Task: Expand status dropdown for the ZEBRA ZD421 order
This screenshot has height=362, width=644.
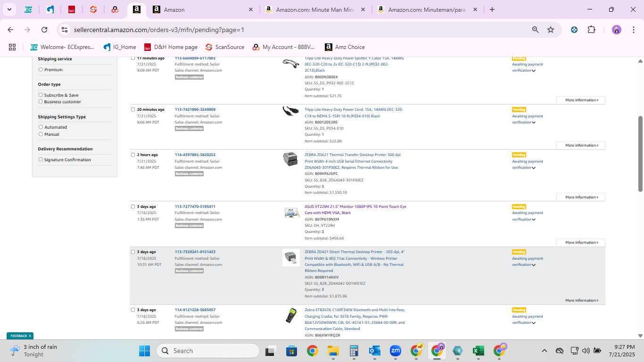Action: 534,265
